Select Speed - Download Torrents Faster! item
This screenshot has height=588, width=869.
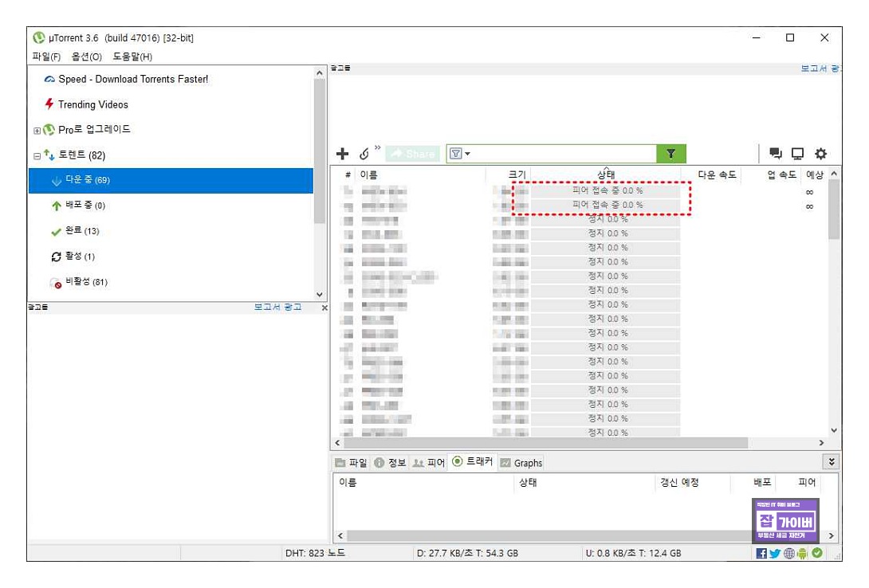coord(133,79)
